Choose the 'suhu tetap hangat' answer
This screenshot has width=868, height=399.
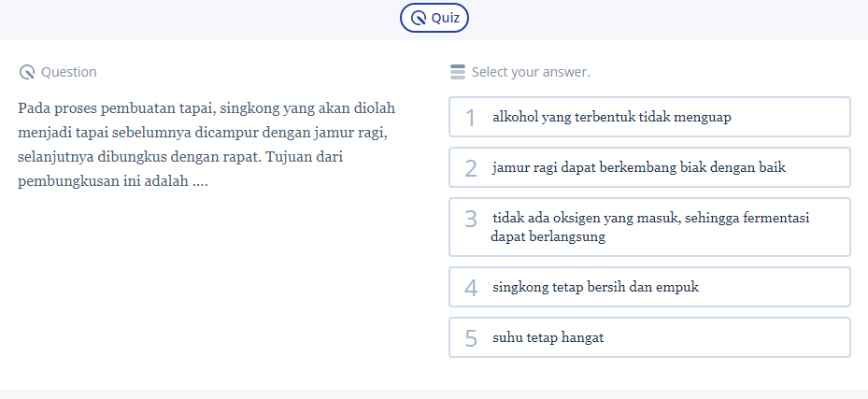pos(548,337)
